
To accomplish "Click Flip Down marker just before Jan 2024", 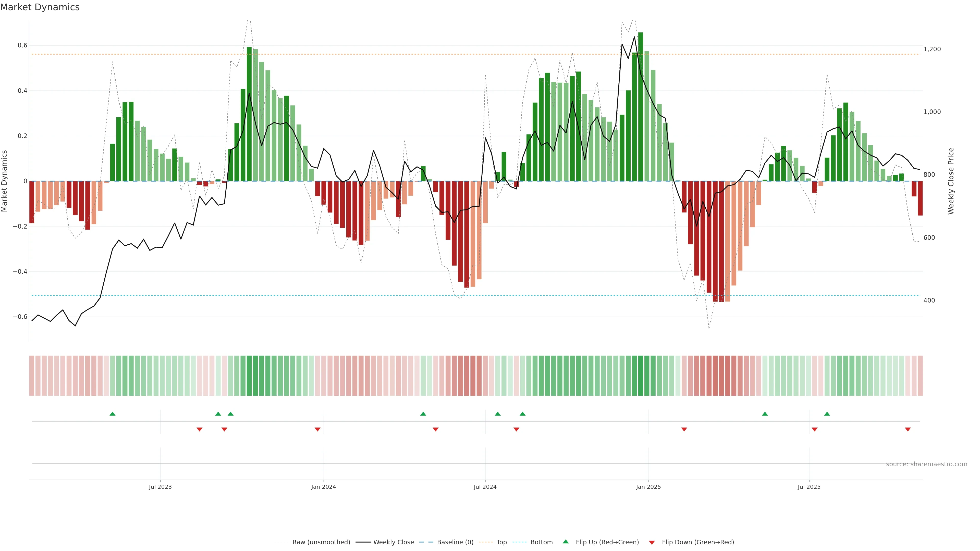I will tap(317, 429).
